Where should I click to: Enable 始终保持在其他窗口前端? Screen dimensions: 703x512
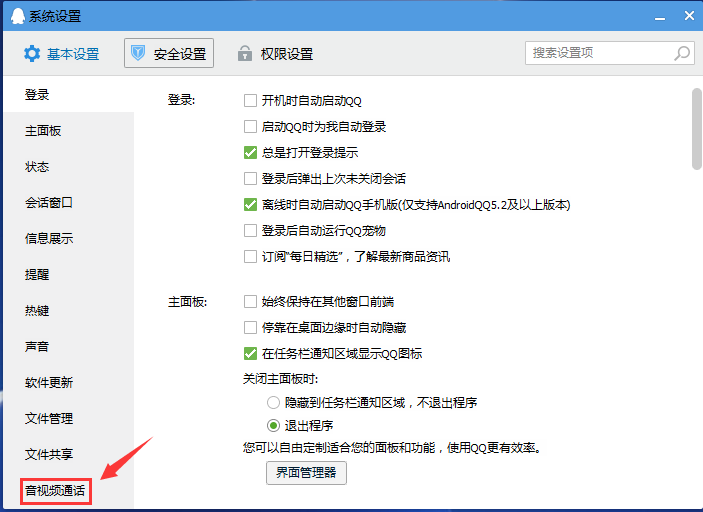250,302
